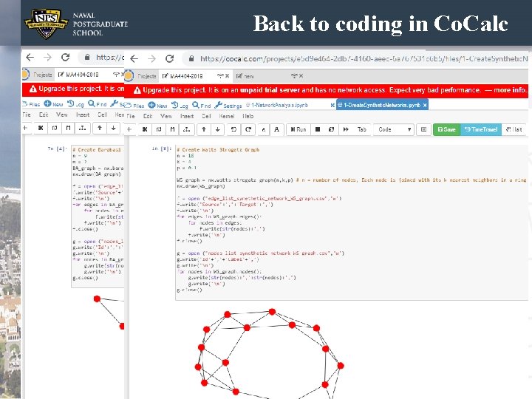Stop the kernel with the square icon

click(x=318, y=129)
